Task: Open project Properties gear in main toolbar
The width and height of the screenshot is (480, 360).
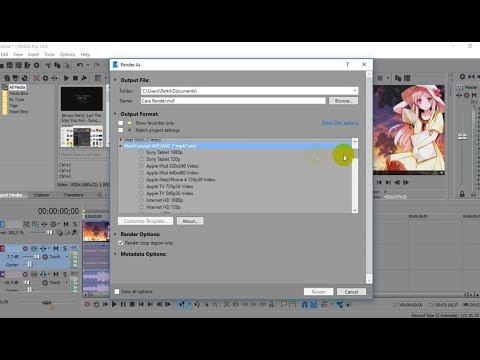Action: click(x=36, y=65)
